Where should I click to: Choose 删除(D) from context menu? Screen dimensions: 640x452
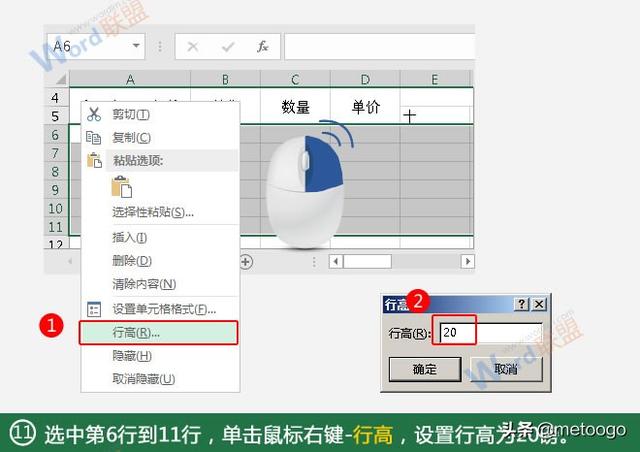click(160, 261)
